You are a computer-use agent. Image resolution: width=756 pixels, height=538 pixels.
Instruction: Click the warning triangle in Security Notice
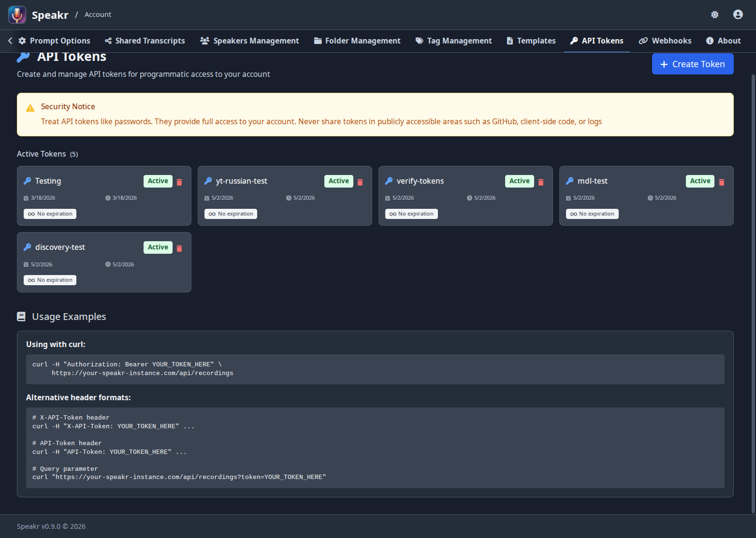click(30, 108)
